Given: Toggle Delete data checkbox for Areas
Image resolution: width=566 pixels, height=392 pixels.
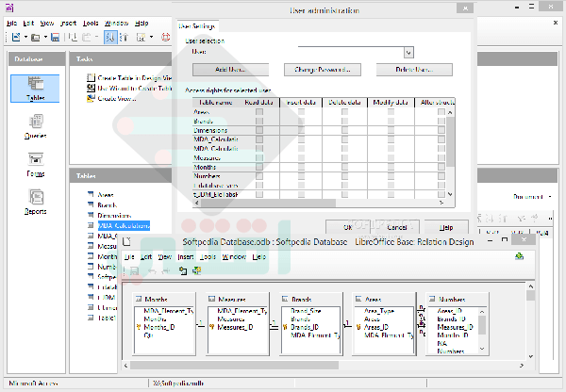Looking at the screenshot, I should tap(344, 112).
